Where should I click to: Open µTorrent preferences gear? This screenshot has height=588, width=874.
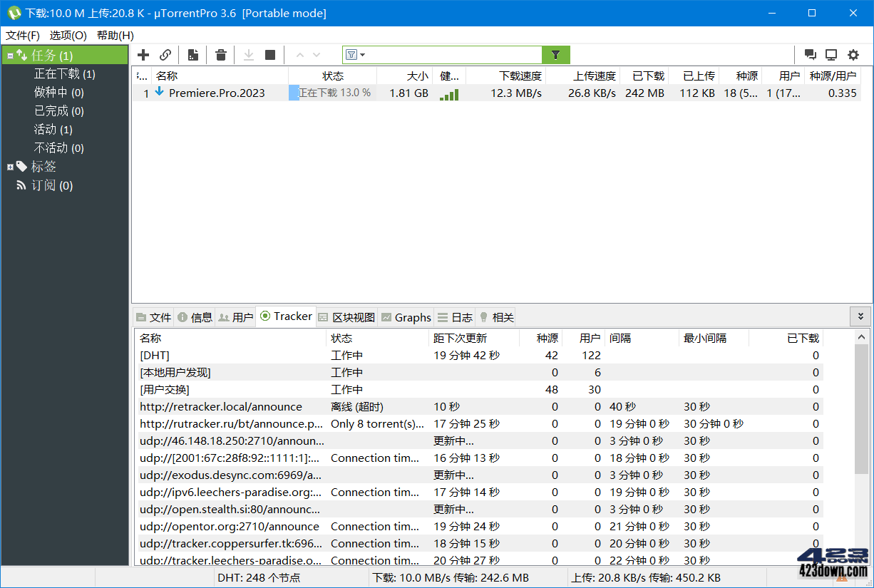pyautogui.click(x=853, y=54)
